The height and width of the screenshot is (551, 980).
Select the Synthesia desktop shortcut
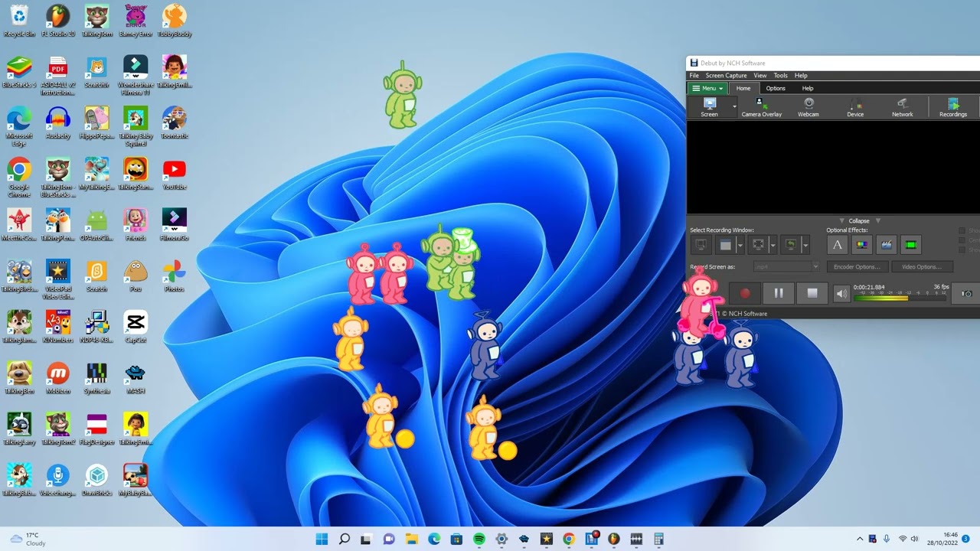coord(97,377)
